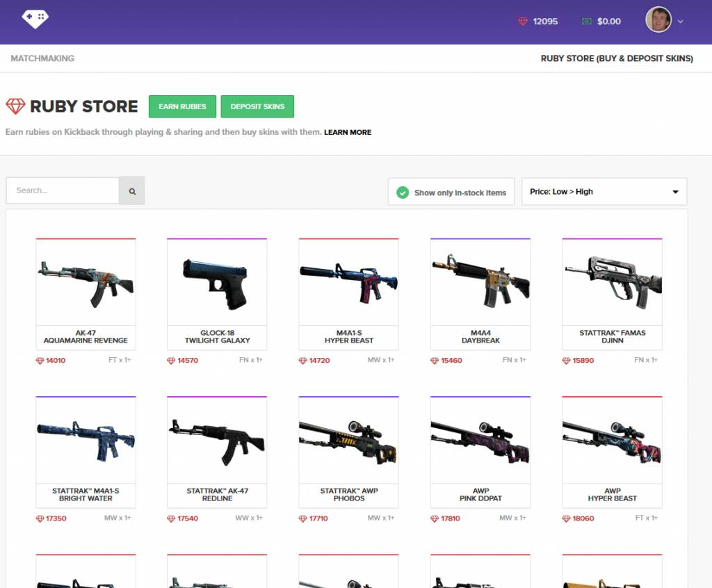
Task: Click the $0.00 cash balance text
Action: [x=609, y=22]
